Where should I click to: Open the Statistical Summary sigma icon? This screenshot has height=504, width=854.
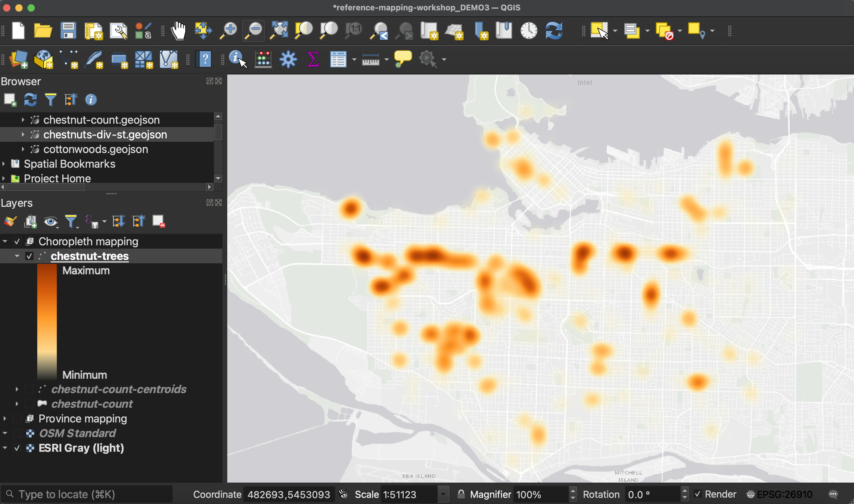pos(313,59)
